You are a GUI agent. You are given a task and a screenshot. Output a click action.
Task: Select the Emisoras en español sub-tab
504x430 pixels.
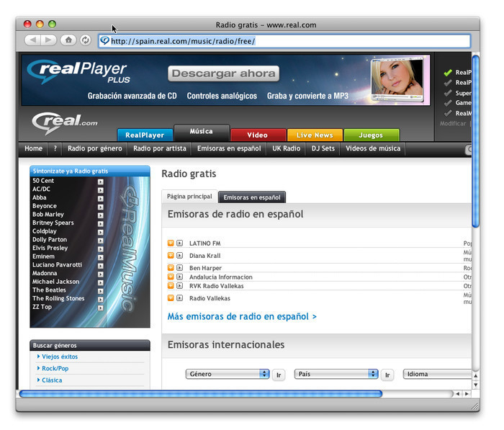pyautogui.click(x=252, y=197)
